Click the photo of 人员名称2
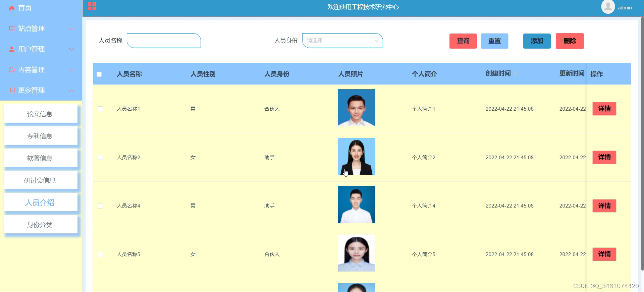This screenshot has height=292, width=644. point(357,156)
